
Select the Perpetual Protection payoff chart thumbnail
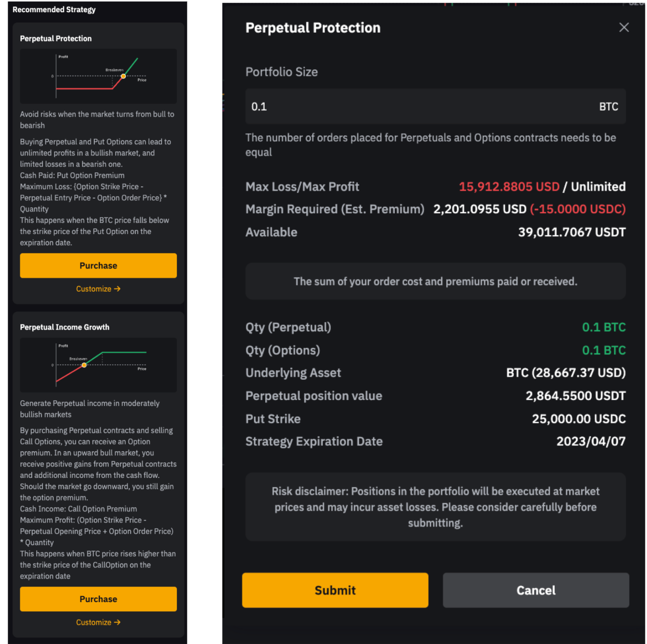click(98, 76)
